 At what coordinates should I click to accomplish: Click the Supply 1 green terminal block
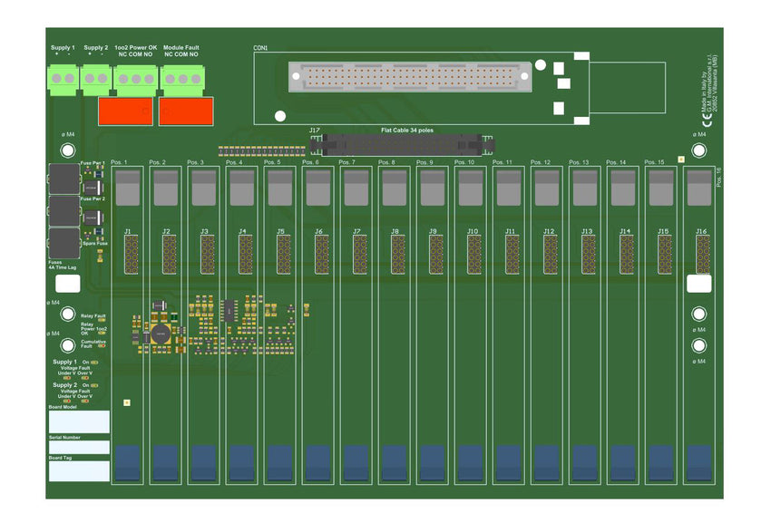[x=63, y=79]
